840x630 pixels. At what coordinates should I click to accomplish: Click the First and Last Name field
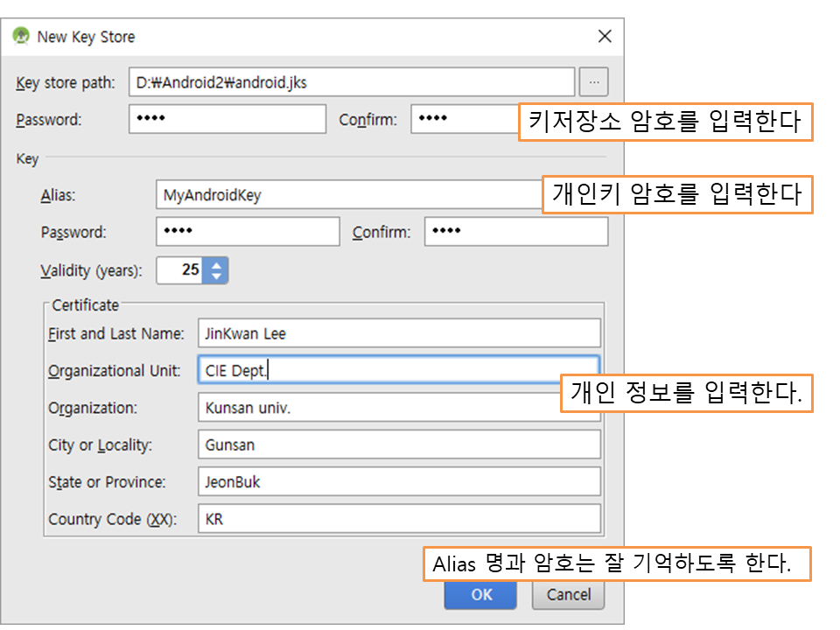[x=399, y=333]
